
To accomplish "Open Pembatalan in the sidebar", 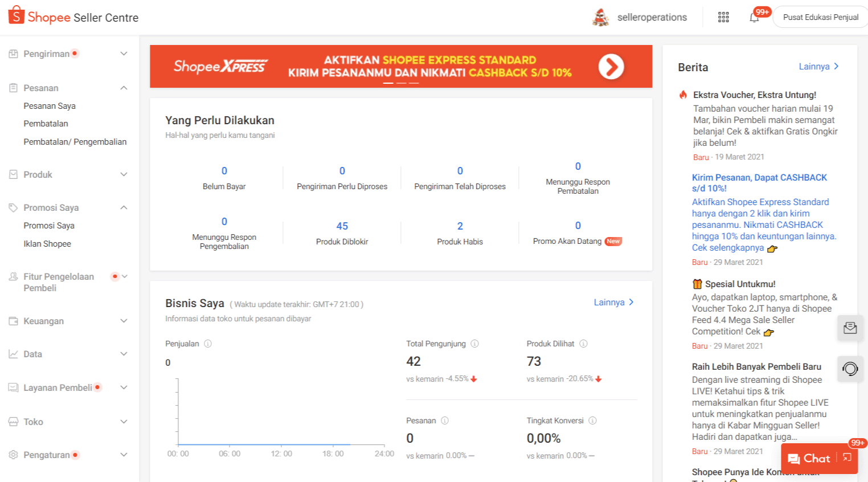I will coord(46,124).
